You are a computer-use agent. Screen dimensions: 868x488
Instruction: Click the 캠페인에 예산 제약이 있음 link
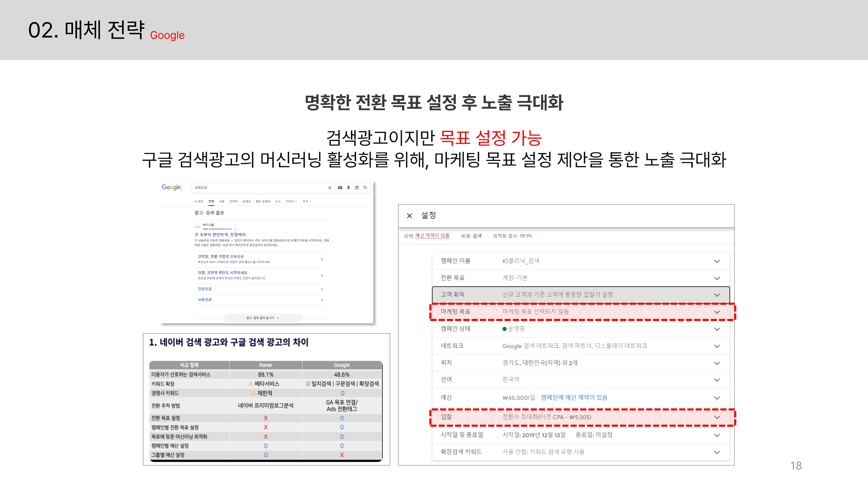(574, 397)
